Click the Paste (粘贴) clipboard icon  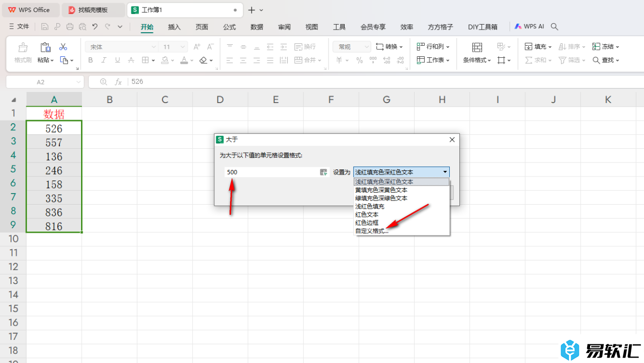click(45, 47)
